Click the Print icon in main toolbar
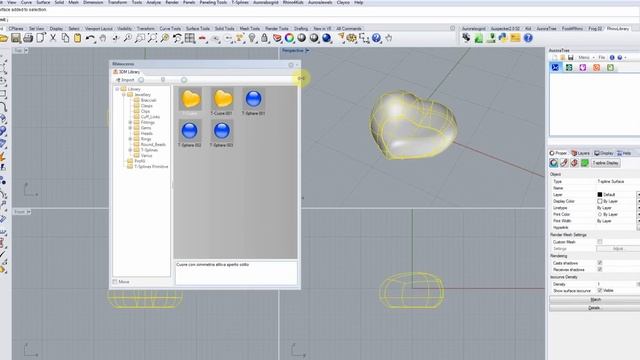This screenshot has width=640, height=360. (x=28, y=38)
